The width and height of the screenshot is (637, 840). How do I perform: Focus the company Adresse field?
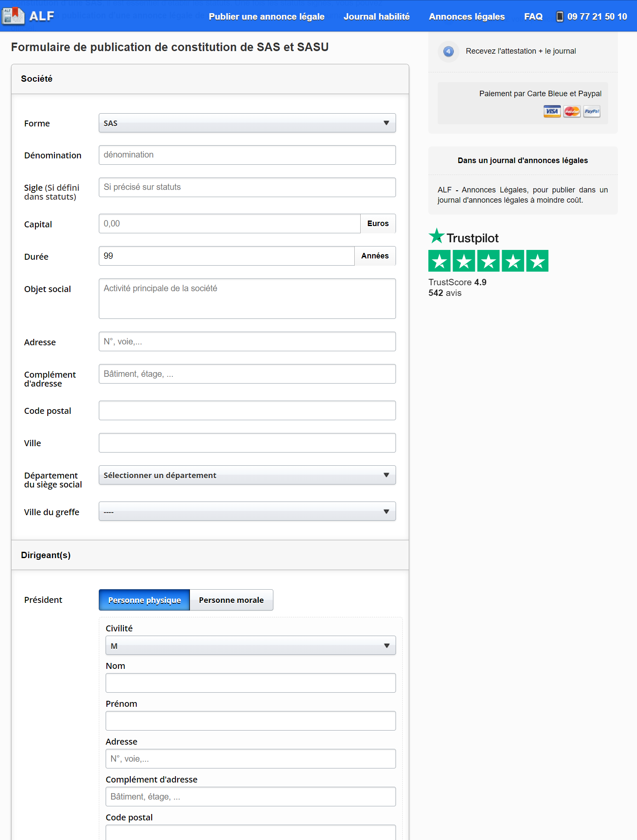247,341
